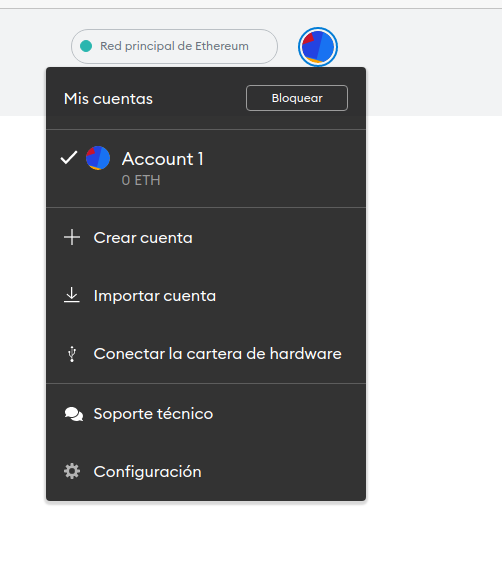Click the USB hardware wallet icon

pos(72,354)
